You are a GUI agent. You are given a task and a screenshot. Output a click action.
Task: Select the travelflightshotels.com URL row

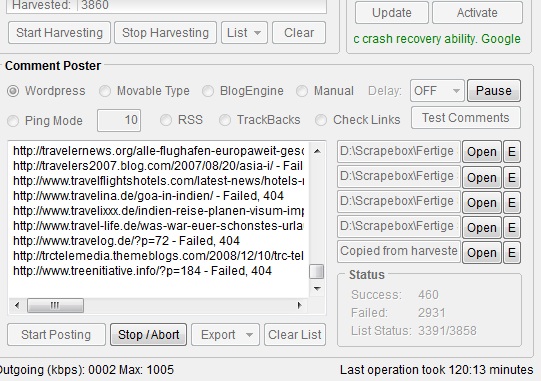(x=159, y=181)
